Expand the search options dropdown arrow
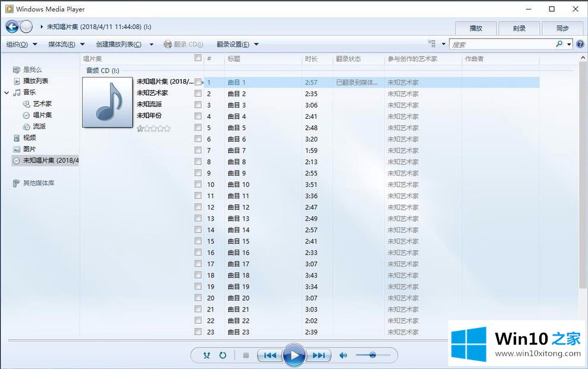This screenshot has width=588, height=369. [x=569, y=44]
